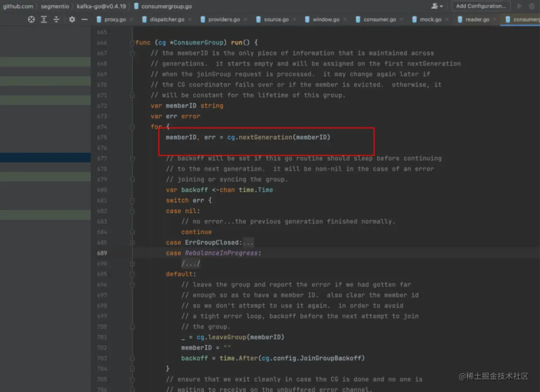This screenshot has height=392, width=540.
Task: Click ErrGroupClosed identifier
Action: tap(212, 242)
